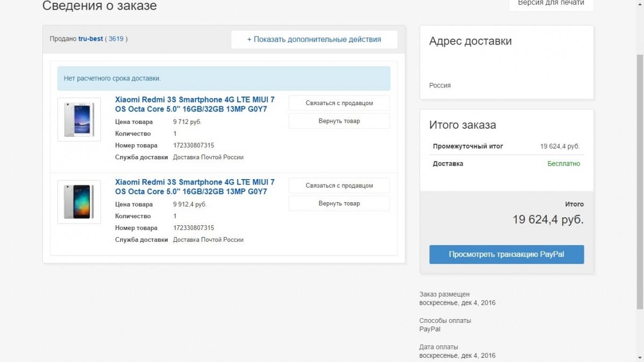
Task: Select 'Сведения о заказе' page heading
Action: pos(100,6)
